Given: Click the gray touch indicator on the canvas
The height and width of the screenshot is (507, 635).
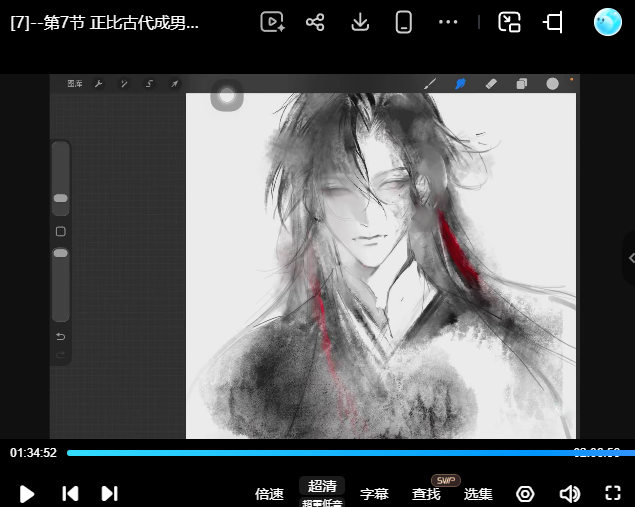Looking at the screenshot, I should coord(227,96).
